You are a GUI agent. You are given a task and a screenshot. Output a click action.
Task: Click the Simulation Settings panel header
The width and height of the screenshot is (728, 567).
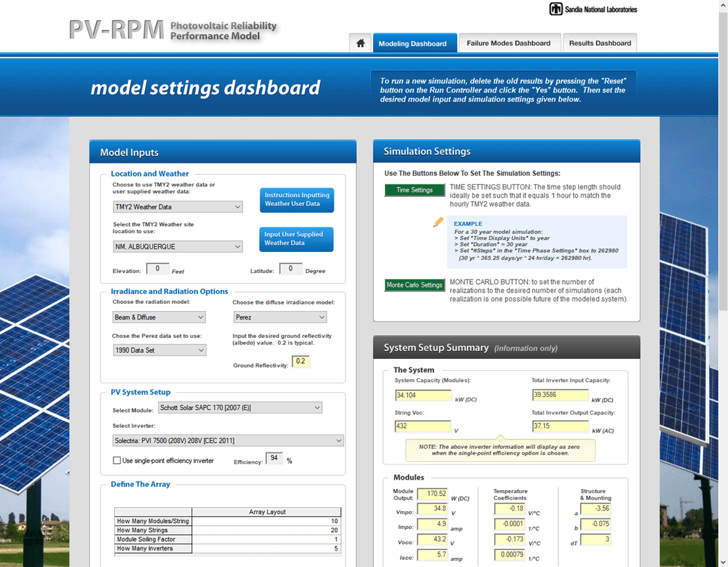(506, 151)
